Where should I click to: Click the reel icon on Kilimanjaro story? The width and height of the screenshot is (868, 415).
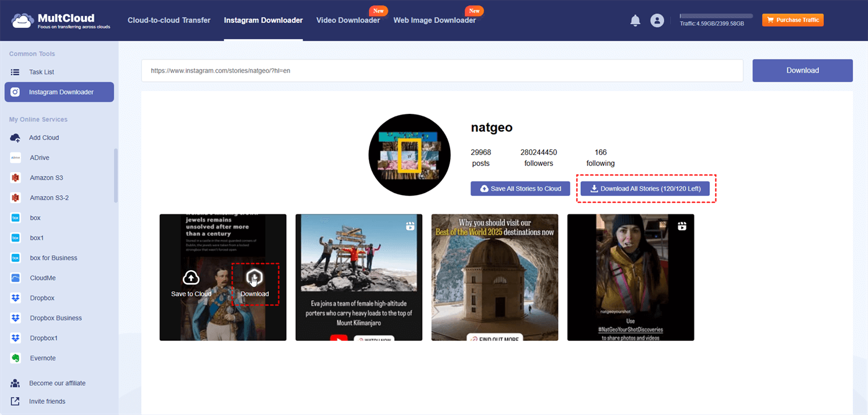pos(410,227)
